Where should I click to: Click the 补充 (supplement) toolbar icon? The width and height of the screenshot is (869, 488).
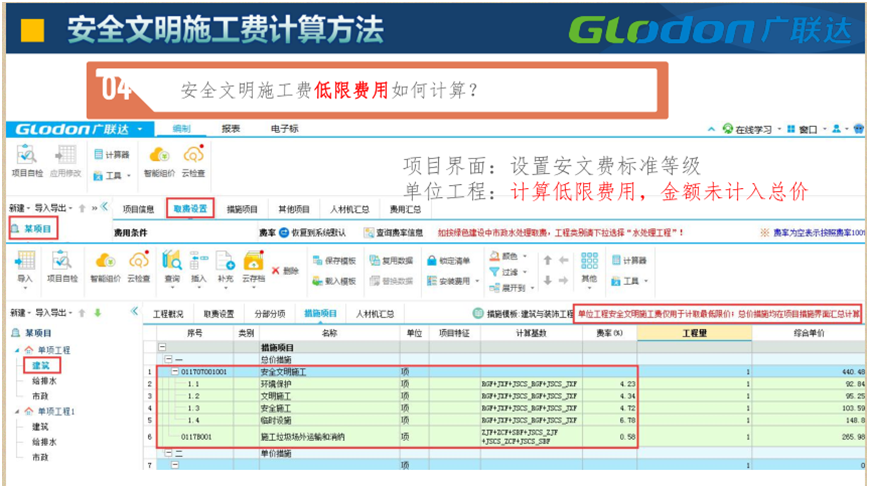pyautogui.click(x=226, y=262)
